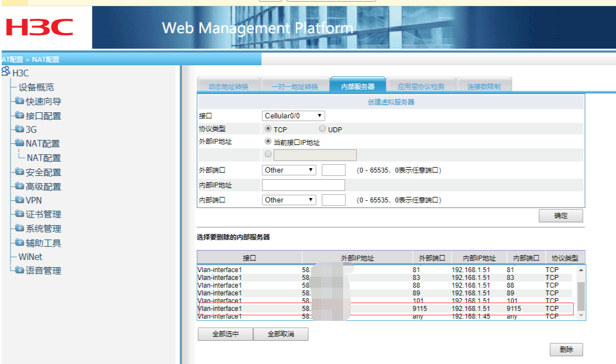Switch to 一对一地址转换 tab

pyautogui.click(x=294, y=86)
